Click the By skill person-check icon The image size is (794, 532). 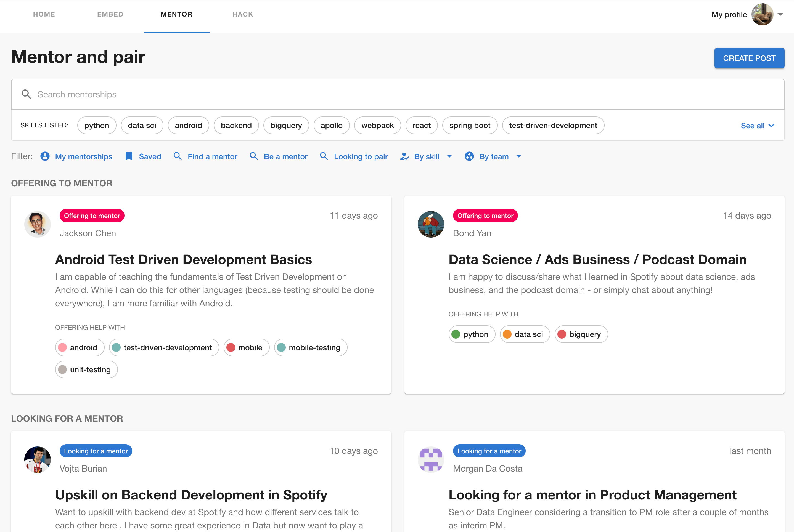point(404,156)
